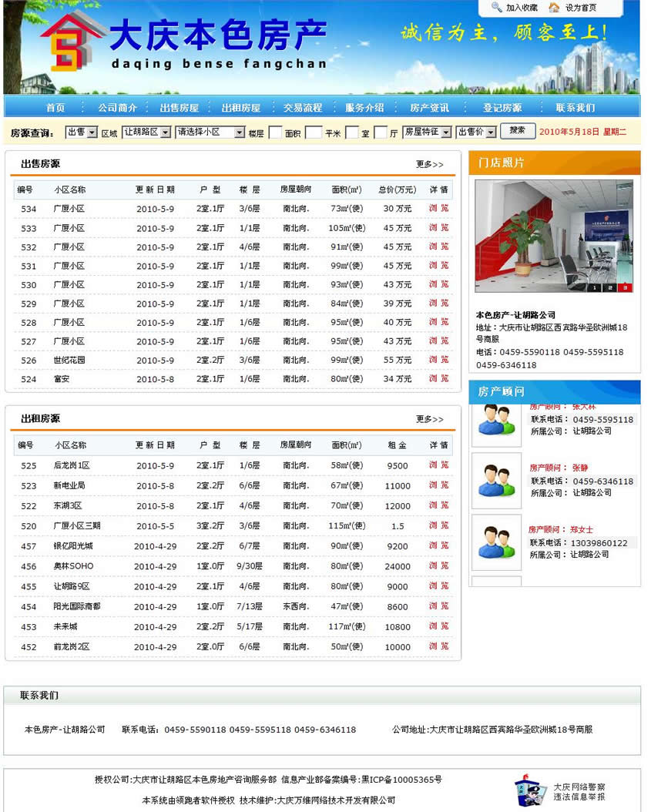Go to 出售房屋 in navigation bar

(179, 108)
